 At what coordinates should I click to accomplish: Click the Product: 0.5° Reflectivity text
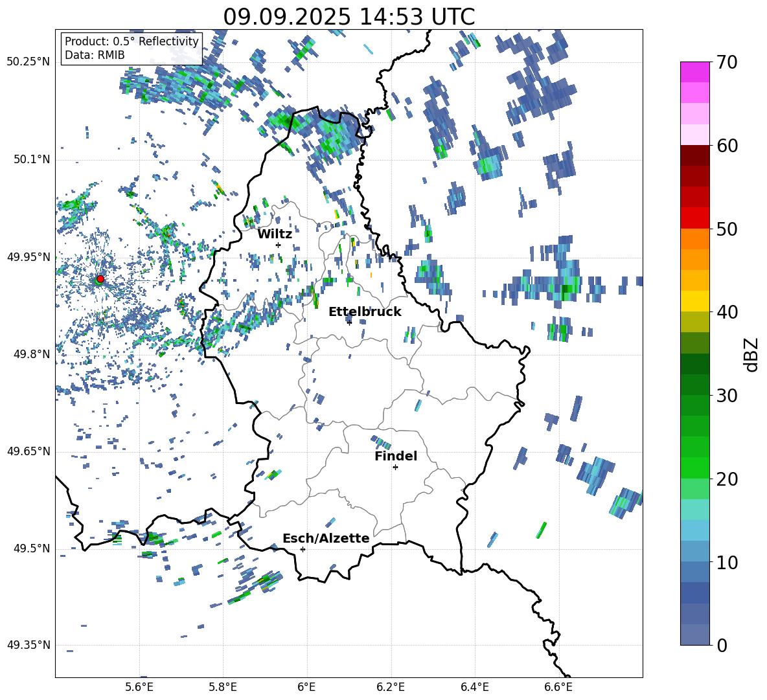click(x=132, y=41)
